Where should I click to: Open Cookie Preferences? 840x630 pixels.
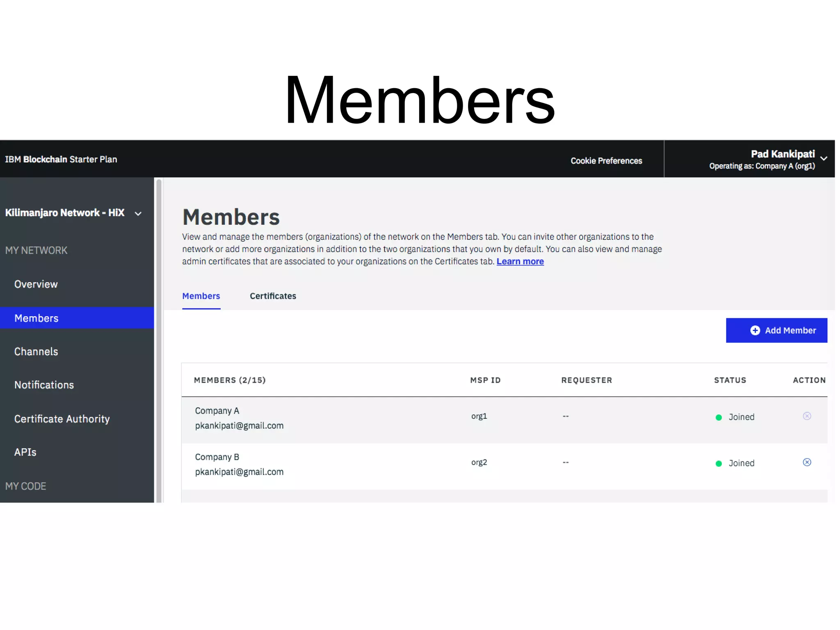(x=606, y=161)
